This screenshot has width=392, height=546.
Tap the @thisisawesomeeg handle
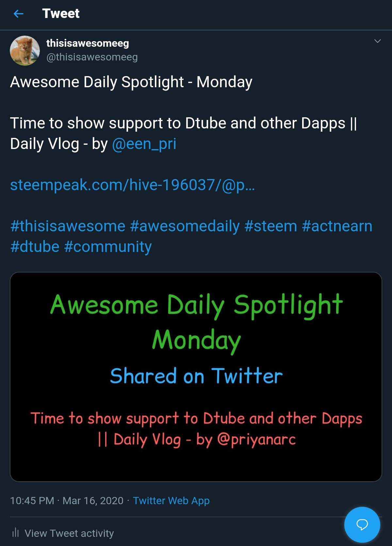point(92,57)
